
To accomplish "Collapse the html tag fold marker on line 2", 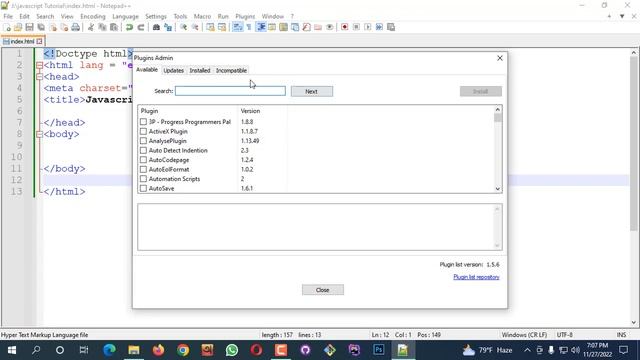I will click(x=39, y=65).
